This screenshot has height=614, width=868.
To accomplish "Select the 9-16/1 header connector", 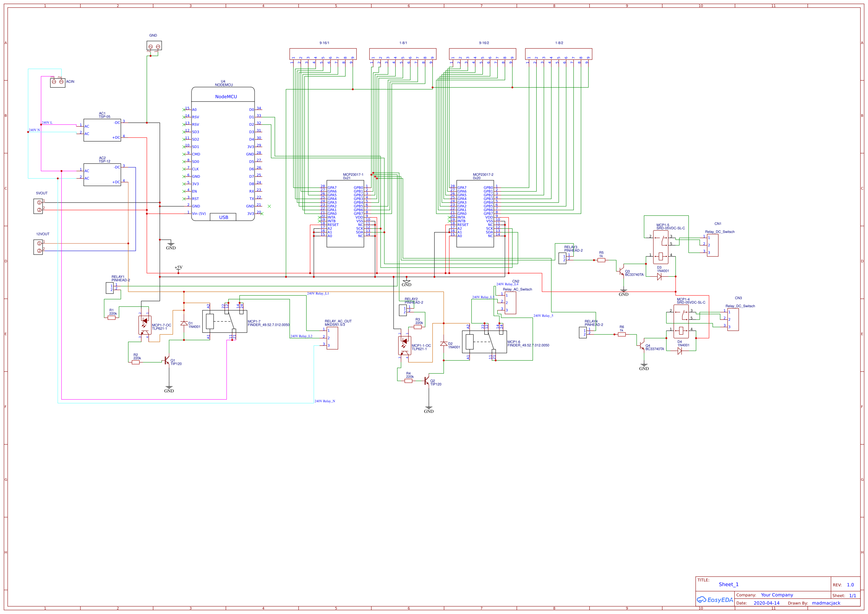I will click(x=323, y=54).
